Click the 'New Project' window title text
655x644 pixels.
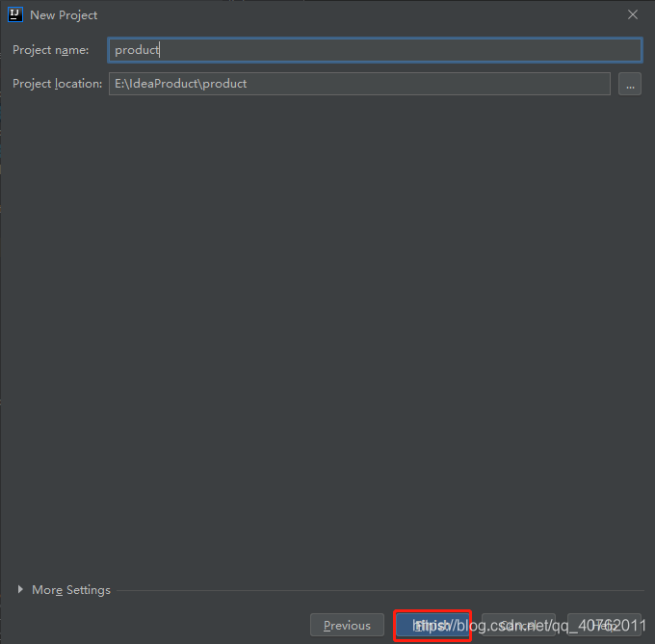pyautogui.click(x=64, y=15)
